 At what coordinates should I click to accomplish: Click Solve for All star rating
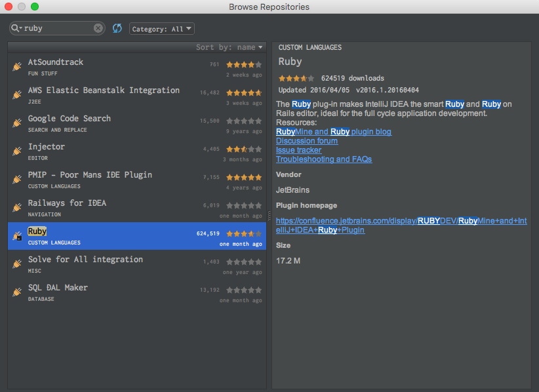(244, 262)
